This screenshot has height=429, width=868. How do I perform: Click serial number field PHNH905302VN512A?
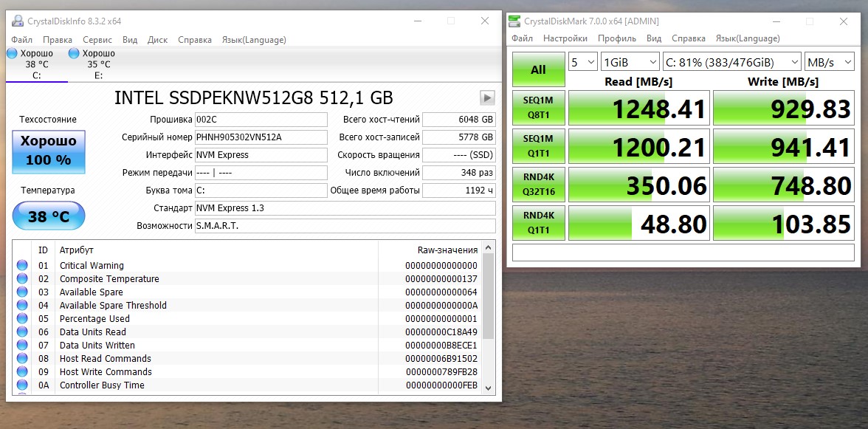[x=261, y=137]
